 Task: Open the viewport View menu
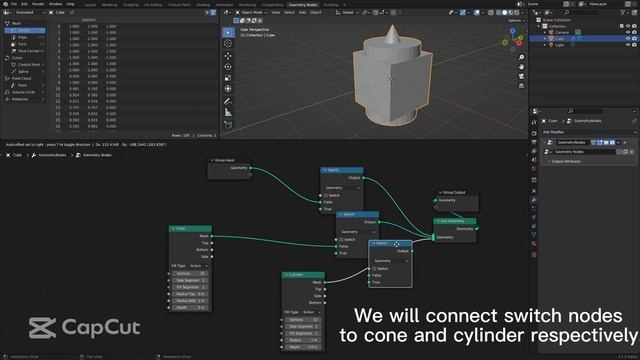click(x=276, y=13)
